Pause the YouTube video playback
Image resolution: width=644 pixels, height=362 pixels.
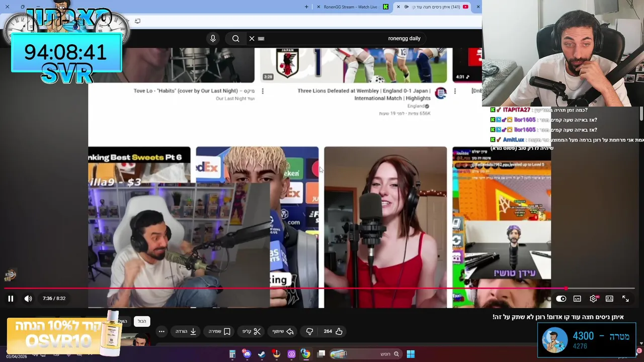(11, 299)
